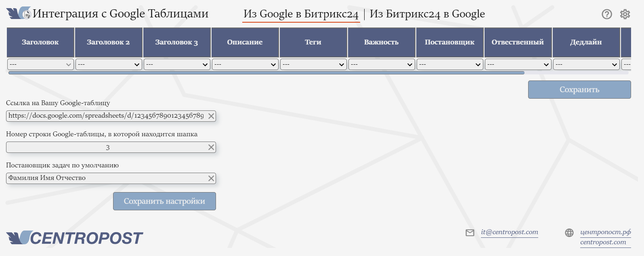Screen dimensions: 644x256
Task: Open dropdown under Дедлайн column
Action: [586, 64]
